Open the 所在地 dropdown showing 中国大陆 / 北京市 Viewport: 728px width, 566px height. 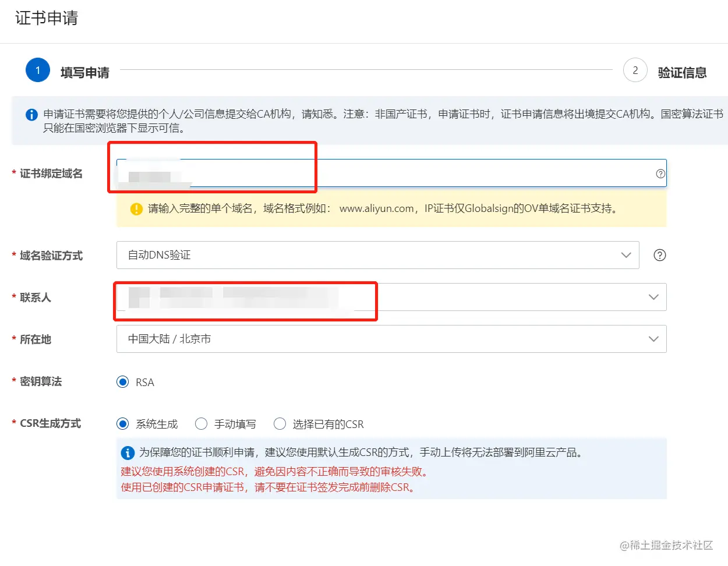(391, 339)
